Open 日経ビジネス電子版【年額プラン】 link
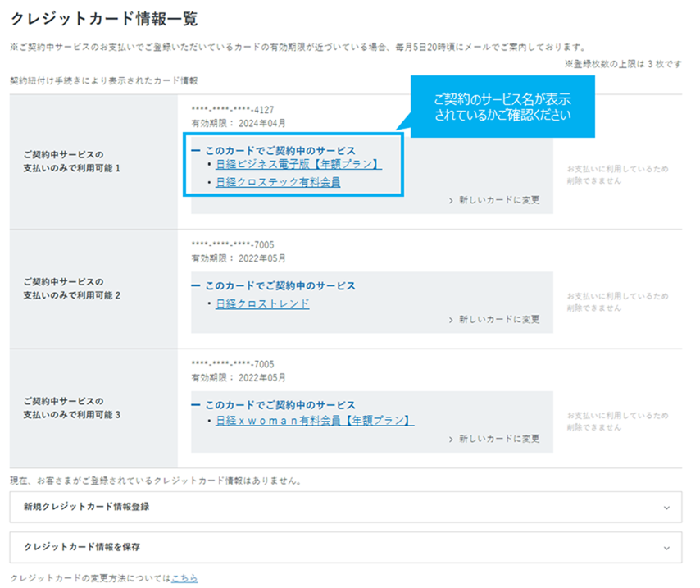 [298, 164]
